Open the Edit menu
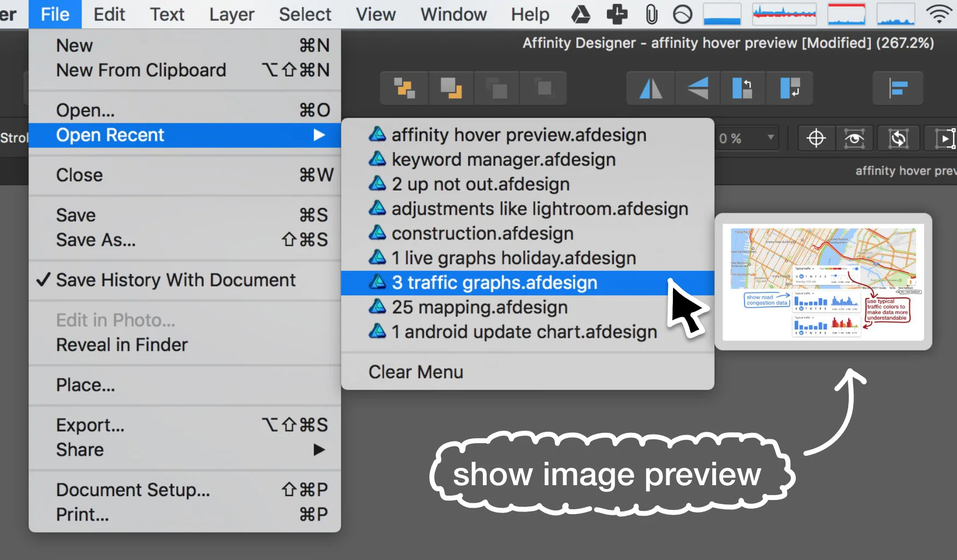Viewport: 957px width, 560px height. coord(109,14)
